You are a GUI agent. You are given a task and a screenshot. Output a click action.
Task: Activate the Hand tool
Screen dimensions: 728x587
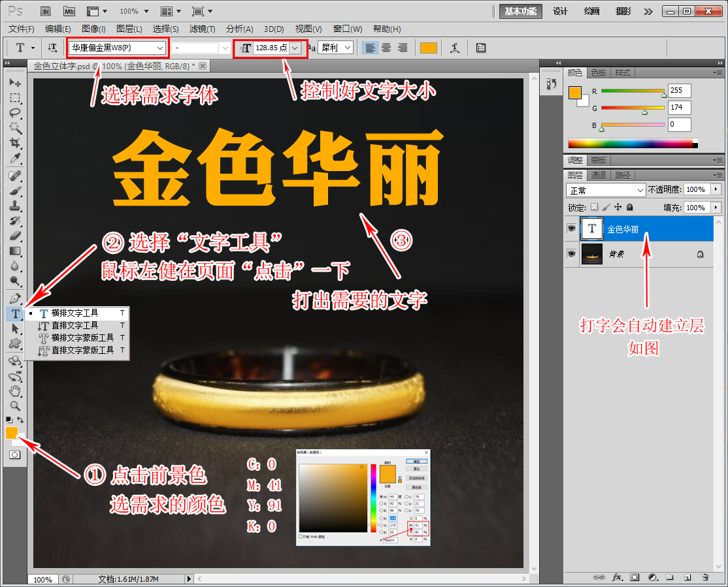tap(14, 391)
